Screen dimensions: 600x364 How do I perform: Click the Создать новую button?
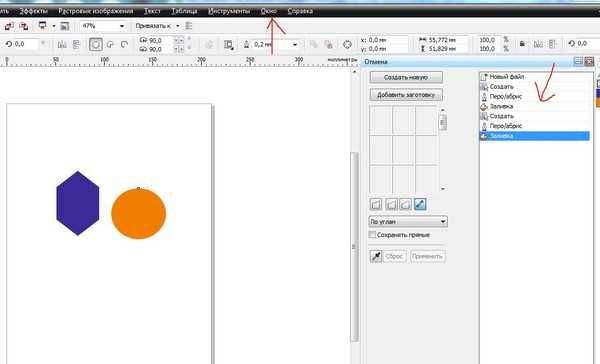click(x=406, y=77)
